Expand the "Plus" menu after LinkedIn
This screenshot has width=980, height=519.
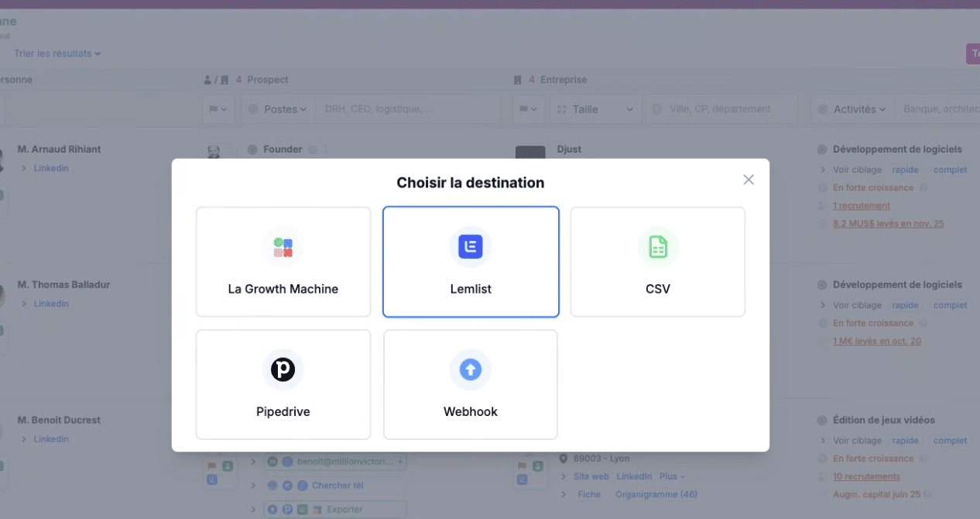[672, 476]
